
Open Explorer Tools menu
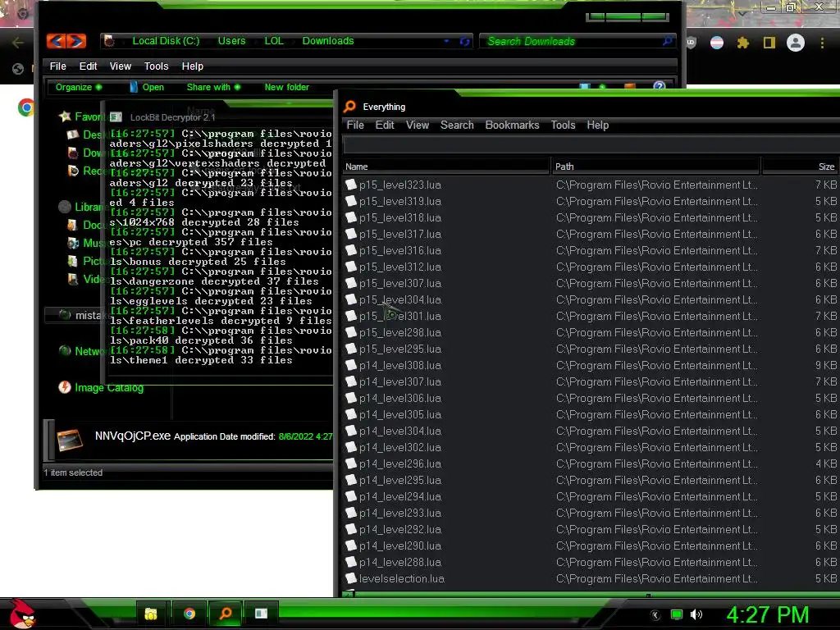(x=156, y=66)
